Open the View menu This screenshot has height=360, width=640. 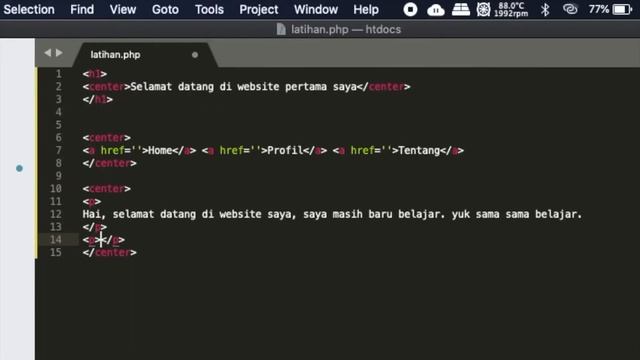tap(123, 9)
